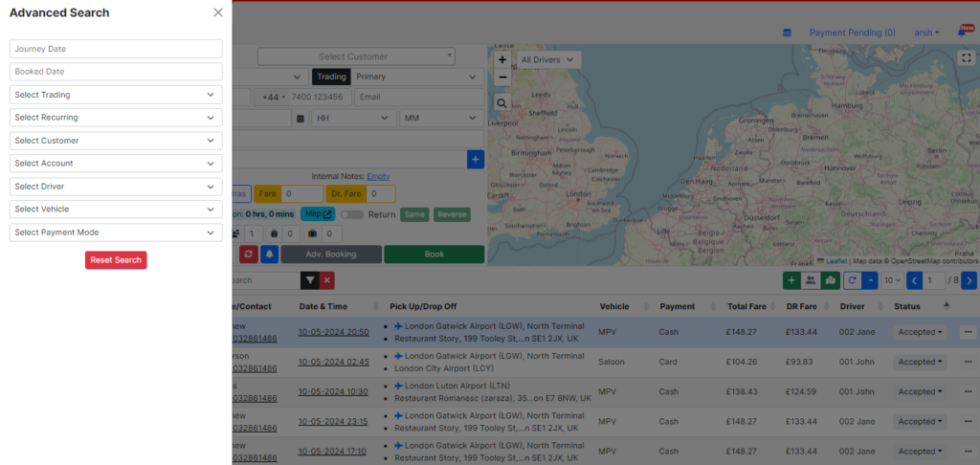Click the Dr. Fare amount input
Screen dimensions: 980x465
[x=381, y=194]
